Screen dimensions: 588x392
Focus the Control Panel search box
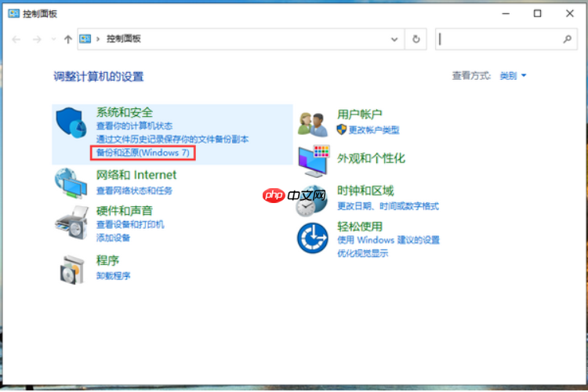click(x=506, y=39)
